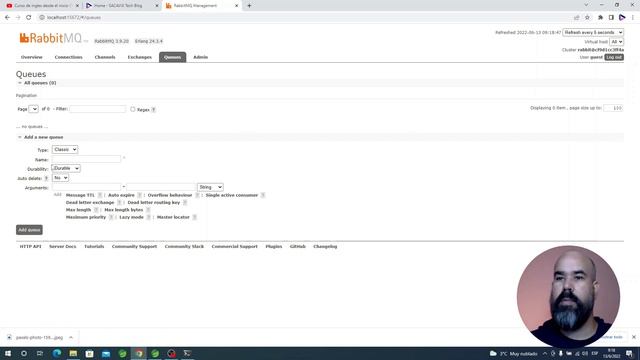Image resolution: width=640 pixels, height=360 pixels.
Task: Switch to SACAViX Tech Blog browser tab
Action: click(122, 6)
